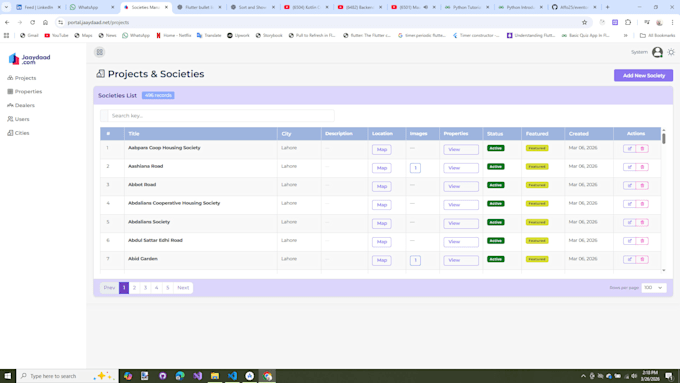Reload the page
Image resolution: width=680 pixels, height=383 pixels.
(33, 22)
